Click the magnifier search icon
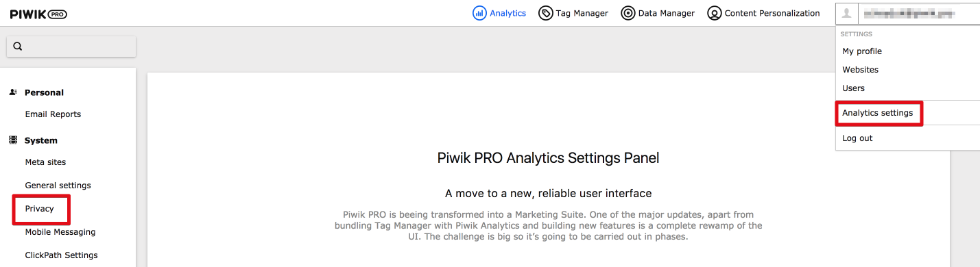Screen dimensions: 980x267 (18, 47)
